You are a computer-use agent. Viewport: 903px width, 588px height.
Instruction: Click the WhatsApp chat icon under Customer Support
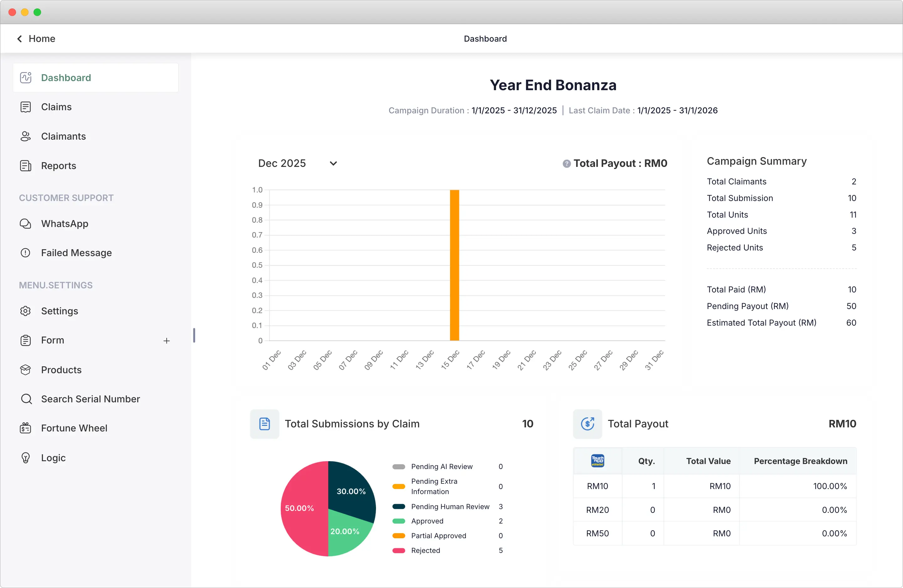click(x=25, y=223)
